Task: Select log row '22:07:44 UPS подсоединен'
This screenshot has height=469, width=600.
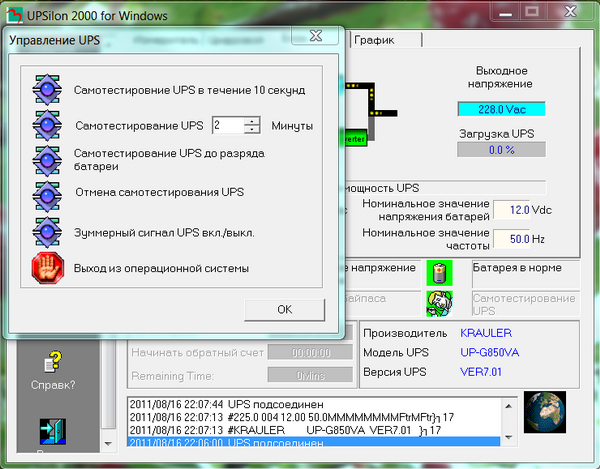Action: click(x=314, y=404)
